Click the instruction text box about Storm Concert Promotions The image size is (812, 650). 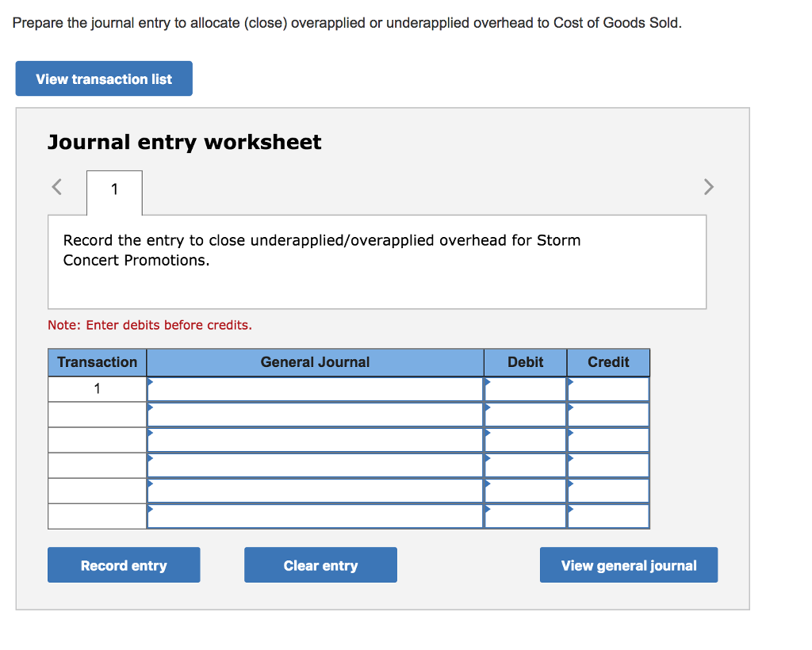(377, 261)
